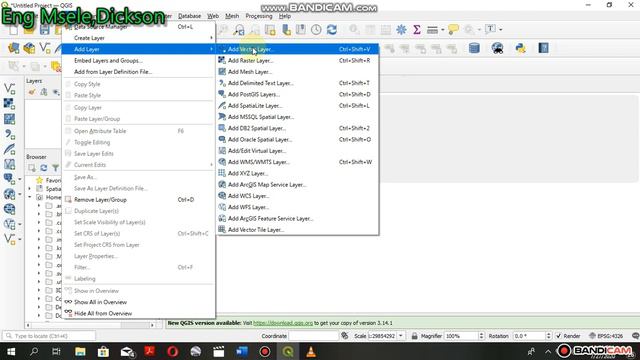Click the zoom magnifier toolbar icon
640x360 pixels.
(x=239, y=29)
